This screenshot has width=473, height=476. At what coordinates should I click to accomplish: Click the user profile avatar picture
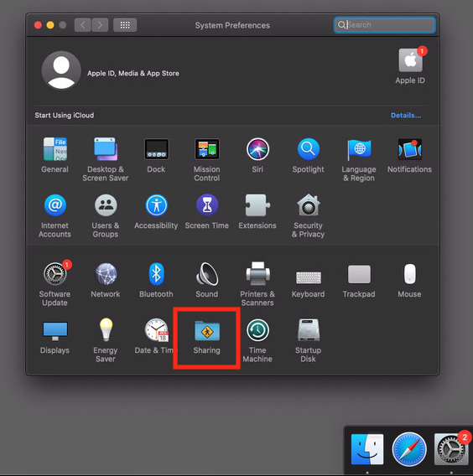tap(61, 70)
